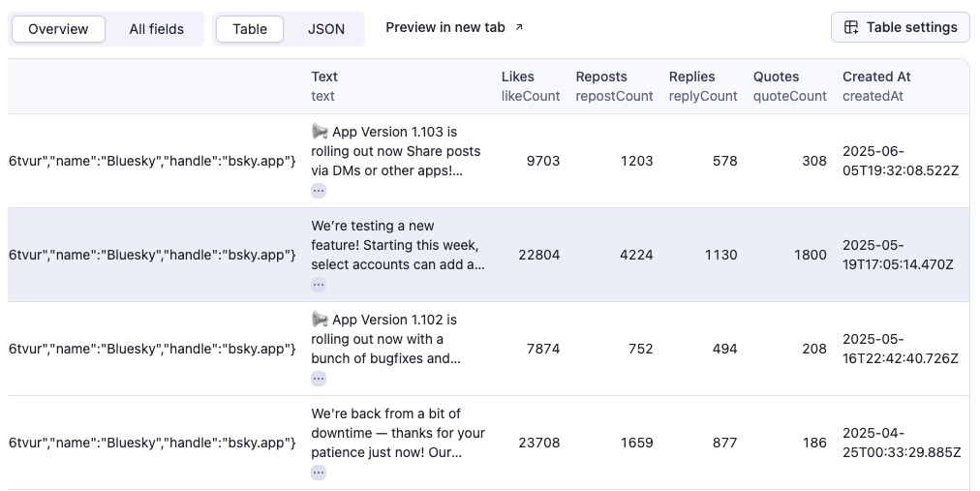Click the grid icon in Table settings
Viewport: 980px width, 491px height.
tap(851, 27)
